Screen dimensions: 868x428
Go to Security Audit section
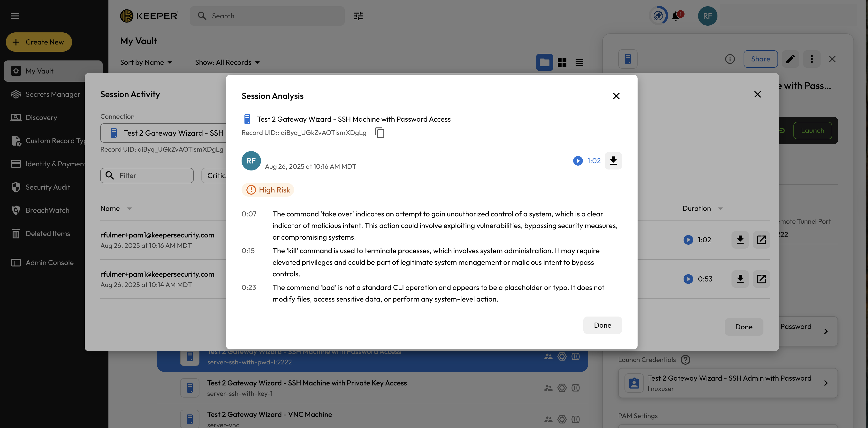pos(47,187)
